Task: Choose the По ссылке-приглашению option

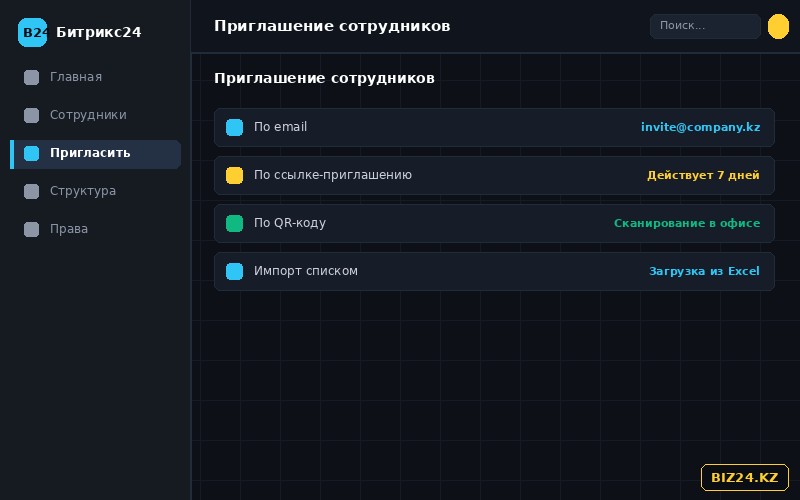Action: [494, 176]
